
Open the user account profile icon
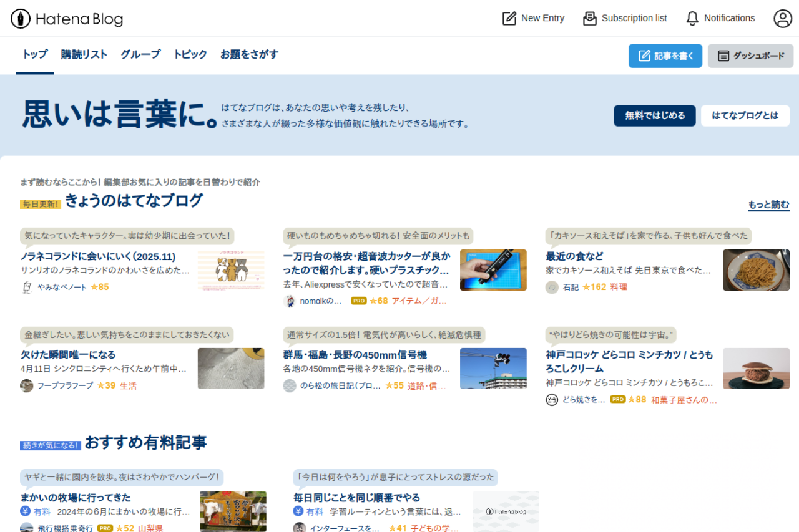[782, 18]
